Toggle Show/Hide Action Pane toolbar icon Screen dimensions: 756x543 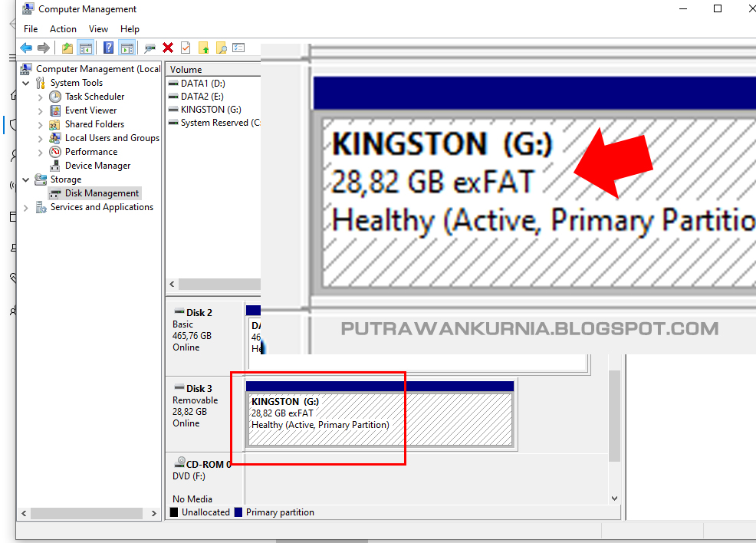[127, 48]
